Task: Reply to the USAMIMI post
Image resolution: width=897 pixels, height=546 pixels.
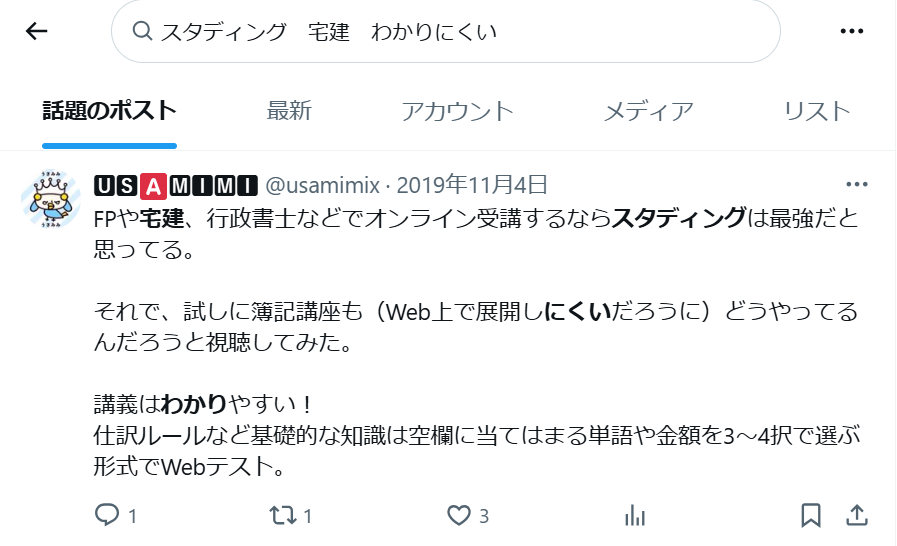Action: pyautogui.click(x=116, y=516)
